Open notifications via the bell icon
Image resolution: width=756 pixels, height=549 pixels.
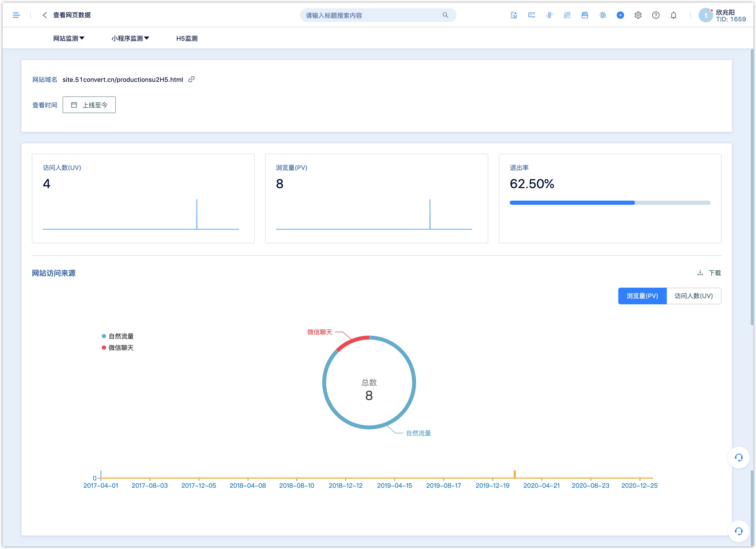pyautogui.click(x=673, y=15)
